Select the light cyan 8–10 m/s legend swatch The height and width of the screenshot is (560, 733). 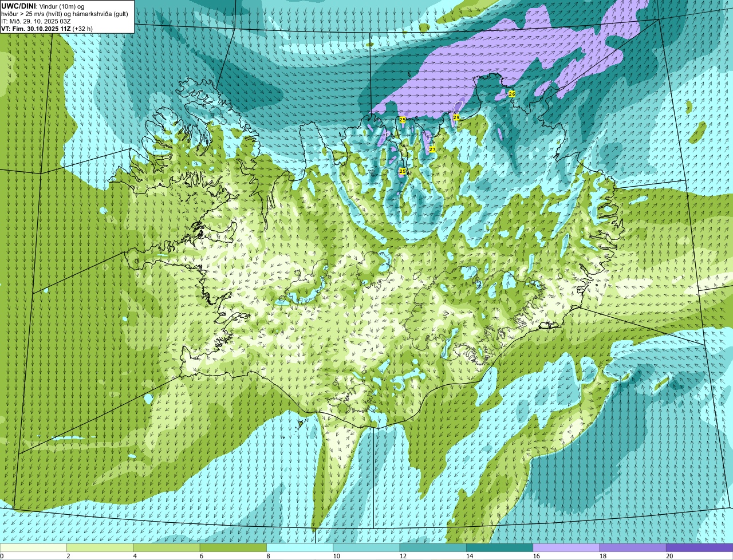[x=299, y=547]
